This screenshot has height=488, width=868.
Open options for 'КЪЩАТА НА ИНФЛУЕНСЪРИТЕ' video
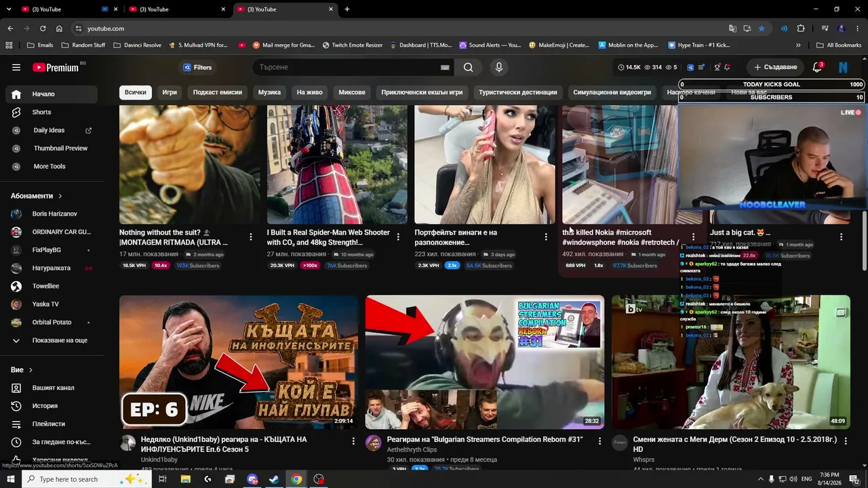[x=353, y=441]
